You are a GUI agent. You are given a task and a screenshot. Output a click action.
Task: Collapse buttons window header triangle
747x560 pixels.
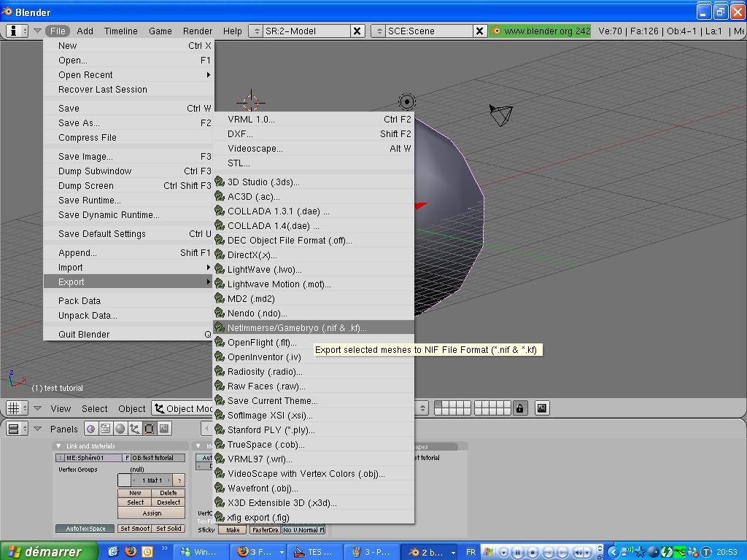pyautogui.click(x=38, y=429)
